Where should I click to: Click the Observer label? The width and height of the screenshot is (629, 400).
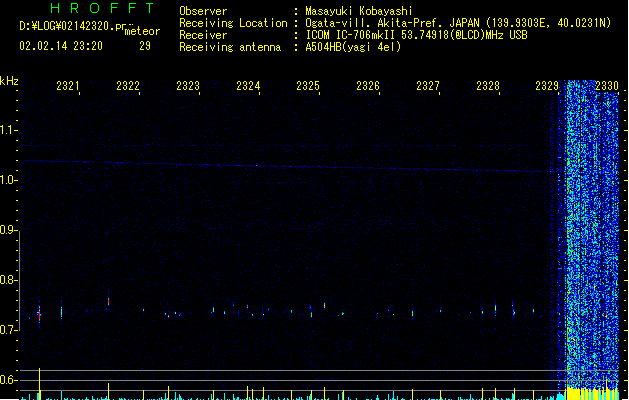coord(203,11)
